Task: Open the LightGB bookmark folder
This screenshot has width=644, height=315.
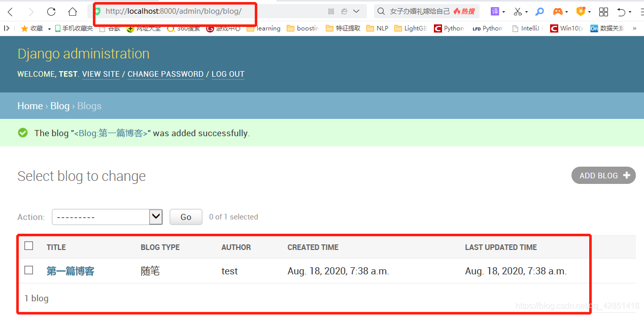Action: [x=411, y=28]
